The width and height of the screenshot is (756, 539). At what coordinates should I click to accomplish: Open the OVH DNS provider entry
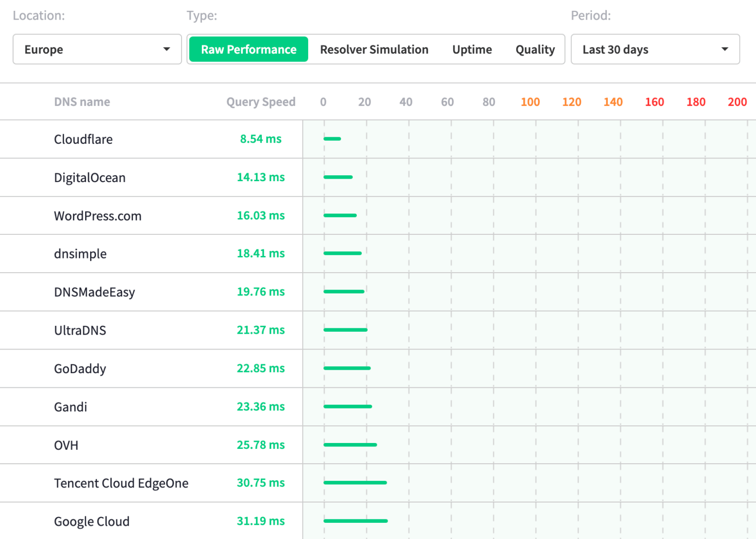66,445
